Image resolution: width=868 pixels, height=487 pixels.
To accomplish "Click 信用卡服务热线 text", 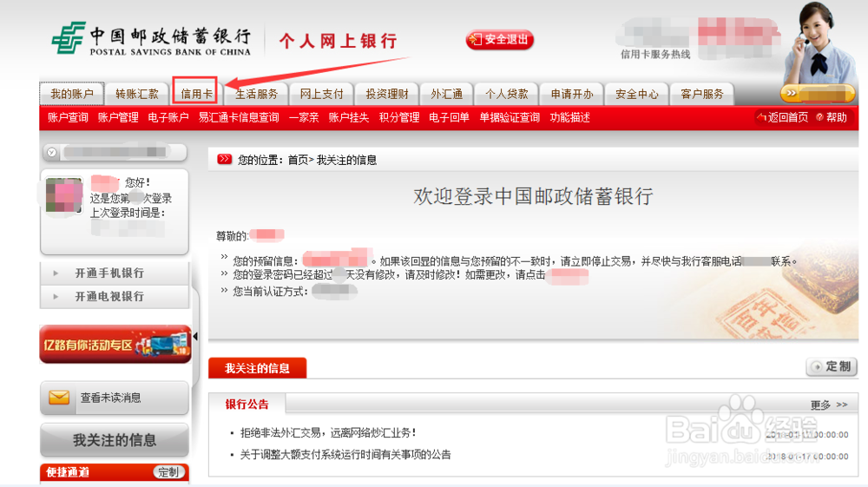I will [655, 54].
